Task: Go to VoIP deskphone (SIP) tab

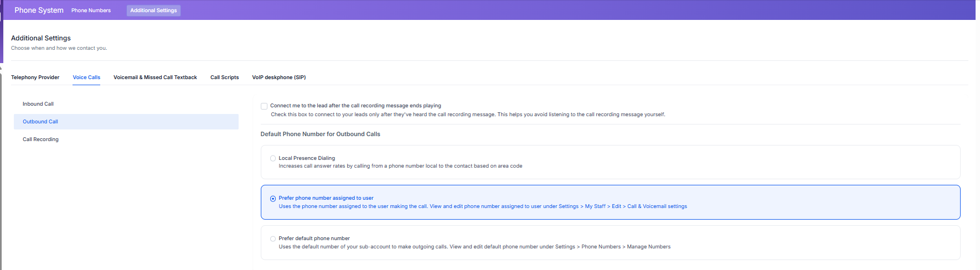Action: 279,77
